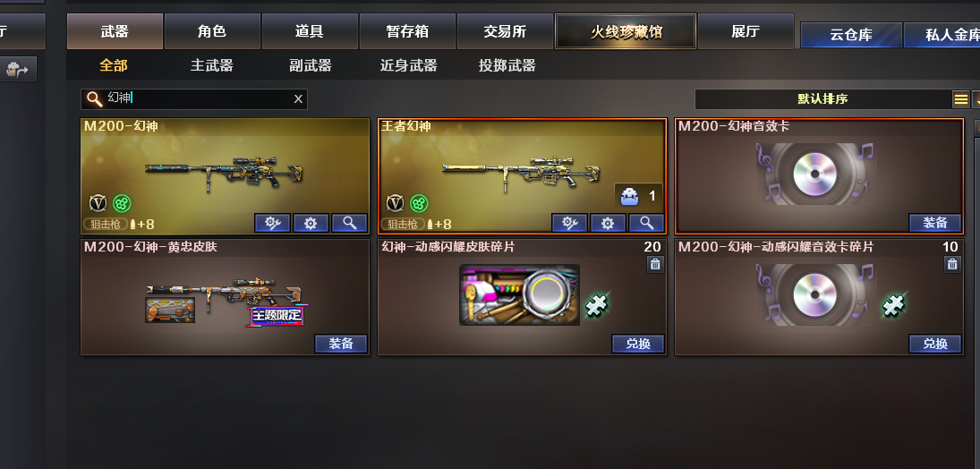Toggle the list view icon beside sort
This screenshot has height=469, width=980.
point(961,99)
